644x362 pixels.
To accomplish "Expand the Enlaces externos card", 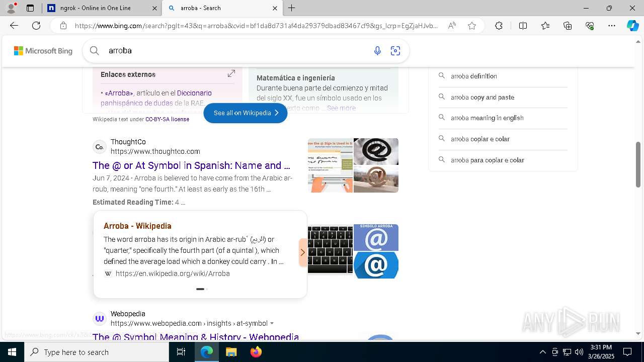I will (x=231, y=74).
